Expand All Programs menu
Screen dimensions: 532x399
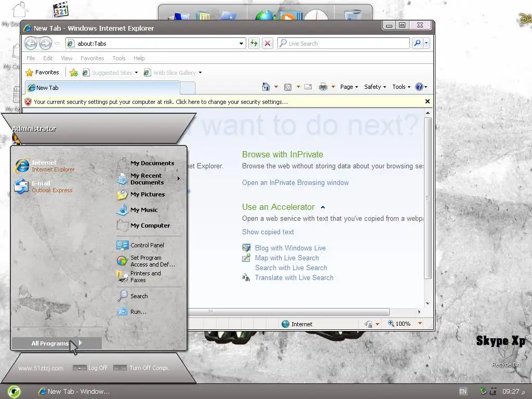[57, 343]
